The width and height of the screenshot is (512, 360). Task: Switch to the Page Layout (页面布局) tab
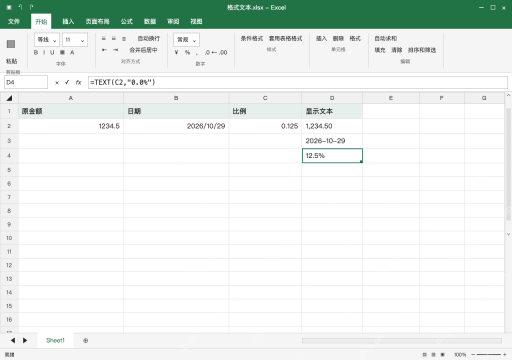click(x=97, y=21)
